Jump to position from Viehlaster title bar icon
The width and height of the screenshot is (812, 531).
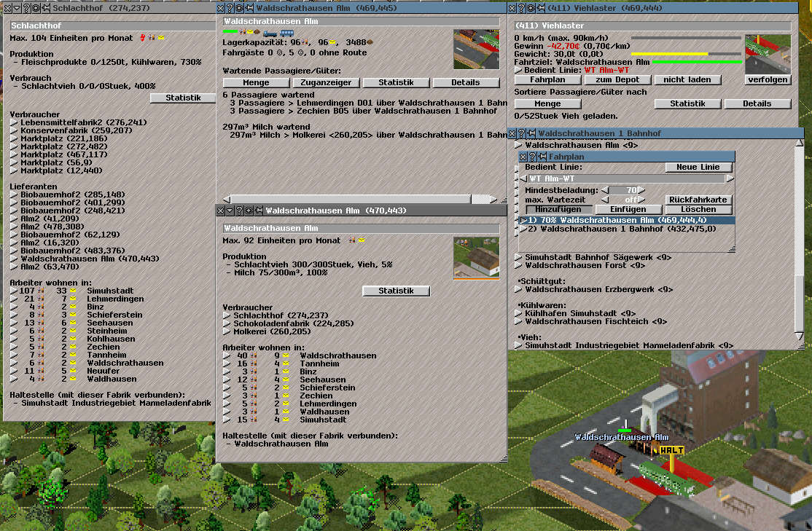(x=530, y=8)
